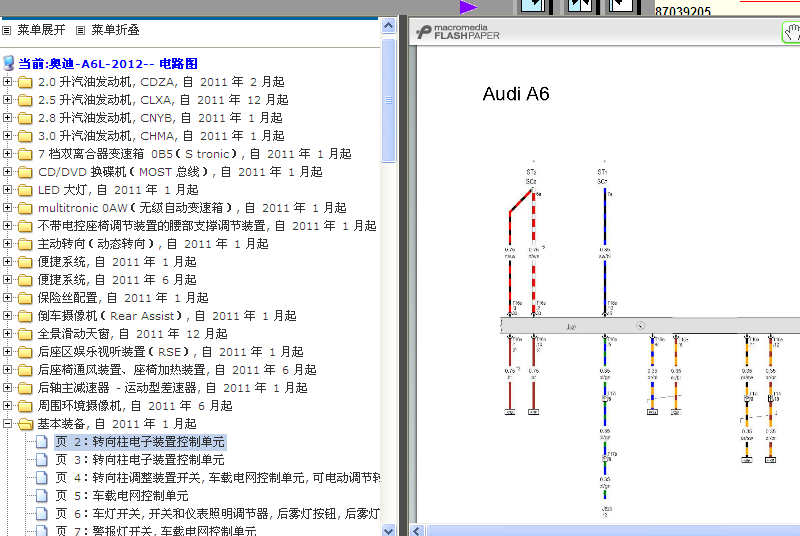The width and height of the screenshot is (800, 536).
Task: Expand the 2.5 升汽油发动机 CLXA folder
Action: [7, 99]
